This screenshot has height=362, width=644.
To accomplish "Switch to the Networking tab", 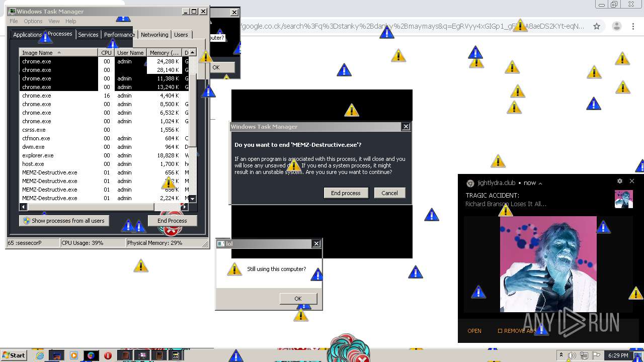I will (x=154, y=35).
